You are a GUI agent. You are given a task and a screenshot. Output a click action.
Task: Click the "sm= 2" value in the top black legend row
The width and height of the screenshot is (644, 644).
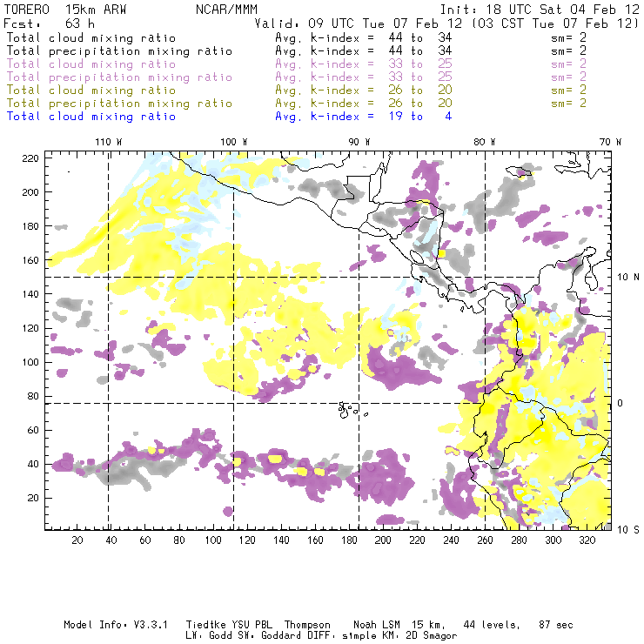pyautogui.click(x=568, y=37)
